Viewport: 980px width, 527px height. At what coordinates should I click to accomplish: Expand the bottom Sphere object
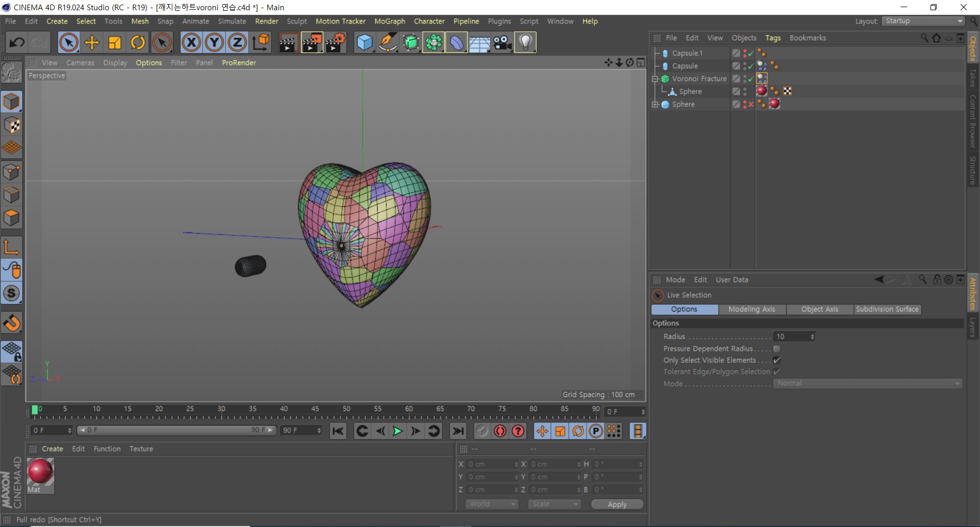[655, 104]
